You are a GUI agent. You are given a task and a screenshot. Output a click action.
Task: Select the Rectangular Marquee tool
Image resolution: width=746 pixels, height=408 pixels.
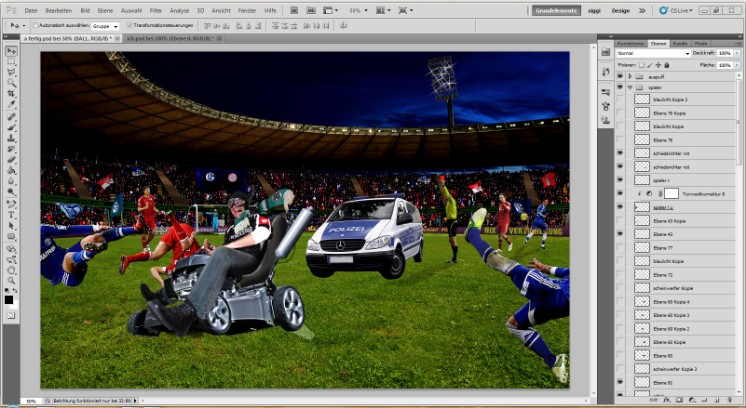click(x=11, y=61)
